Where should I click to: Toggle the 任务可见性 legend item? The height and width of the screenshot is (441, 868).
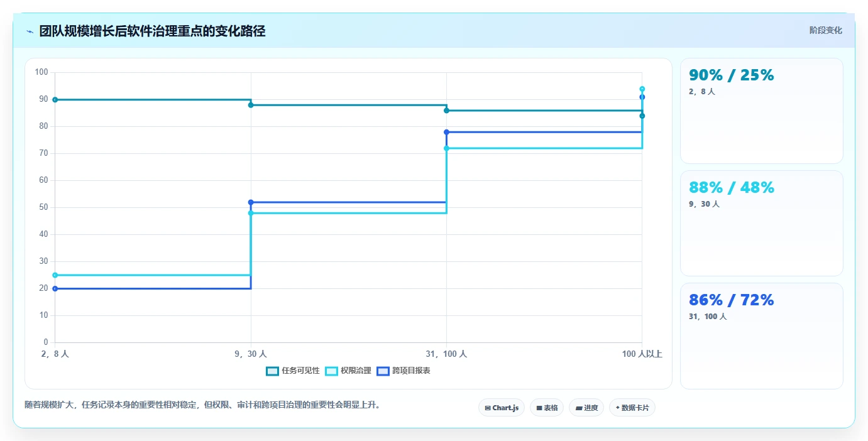(293, 371)
